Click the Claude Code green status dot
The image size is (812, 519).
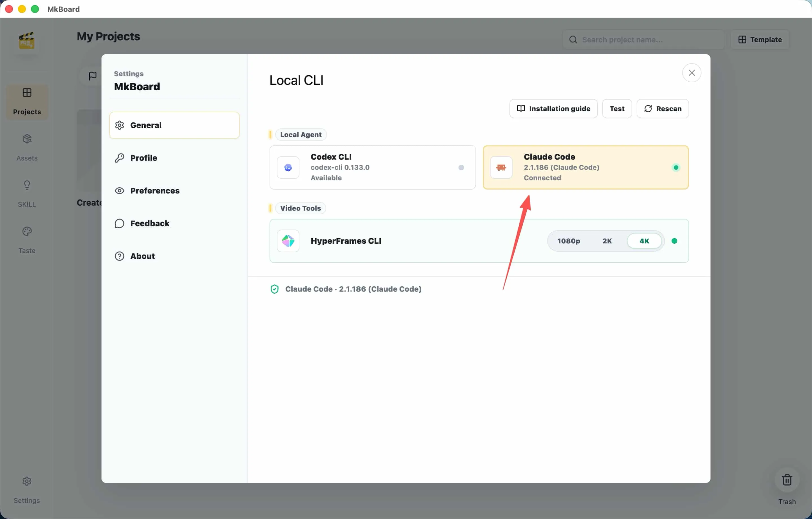(x=676, y=167)
